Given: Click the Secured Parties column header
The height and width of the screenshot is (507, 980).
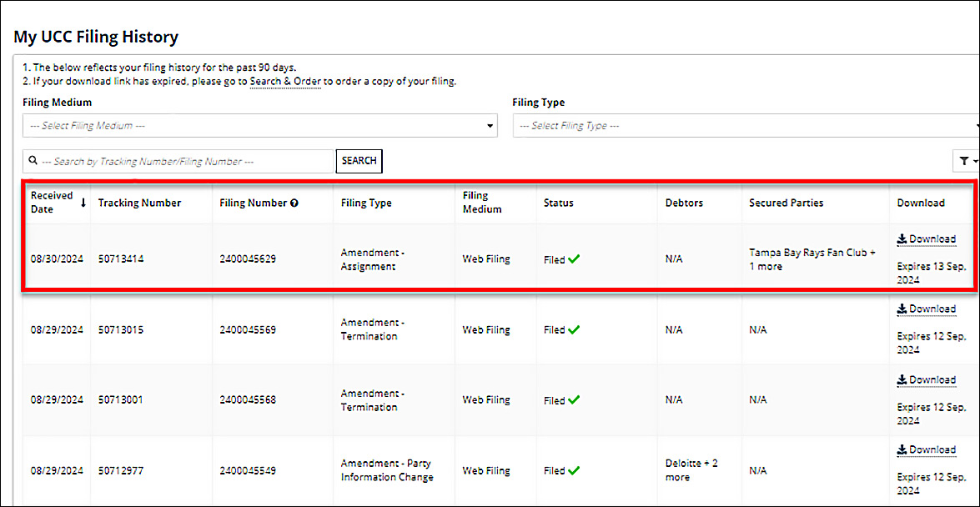Looking at the screenshot, I should tap(786, 203).
